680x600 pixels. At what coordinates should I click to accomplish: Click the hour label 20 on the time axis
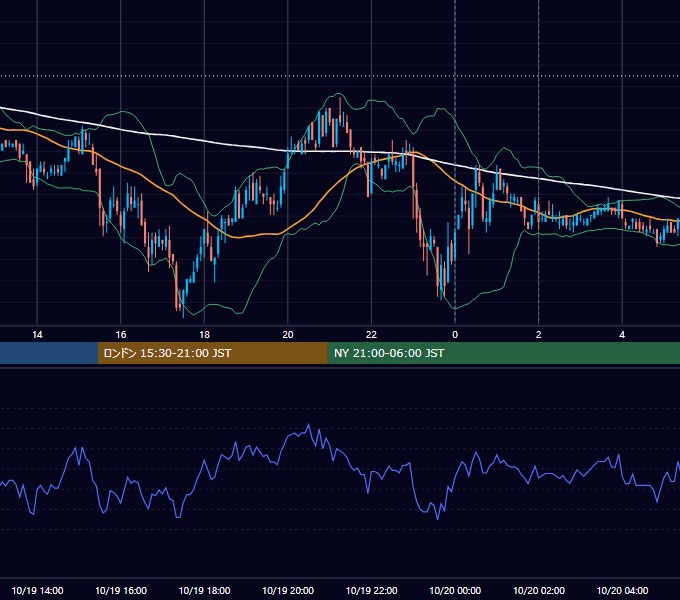(288, 335)
